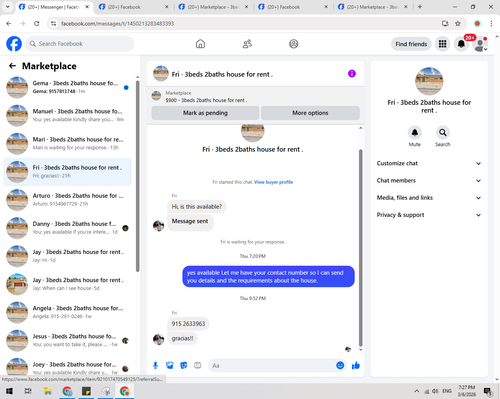Viewport: 500px width, 399px height.
Task: Open Arturo conversation in the list
Action: (x=68, y=200)
